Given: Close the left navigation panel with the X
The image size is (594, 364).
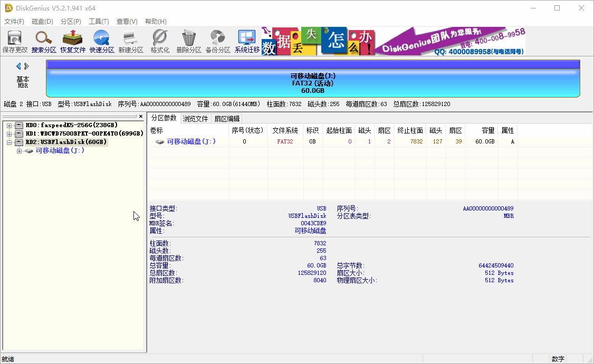Looking at the screenshot, I should [141, 116].
